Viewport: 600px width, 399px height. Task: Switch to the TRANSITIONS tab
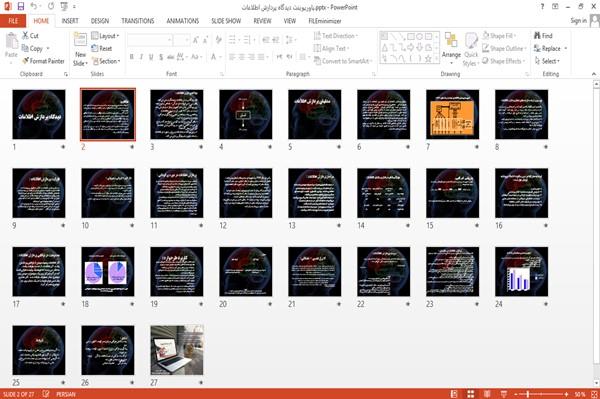[138, 21]
